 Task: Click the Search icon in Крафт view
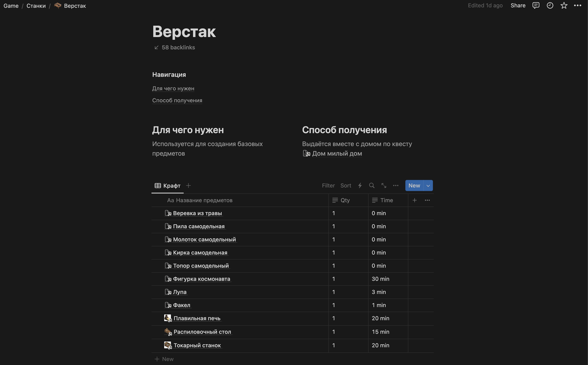(372, 185)
